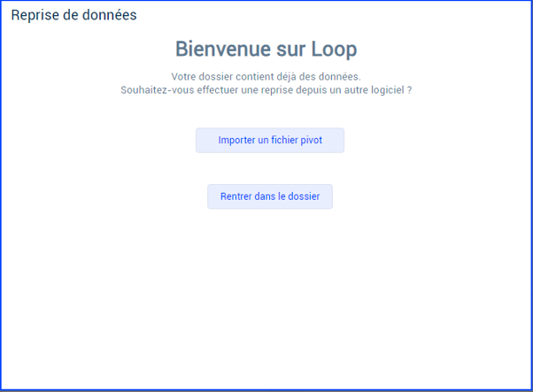Click the Reprise de données title
This screenshot has width=533, height=392.
pos(73,15)
